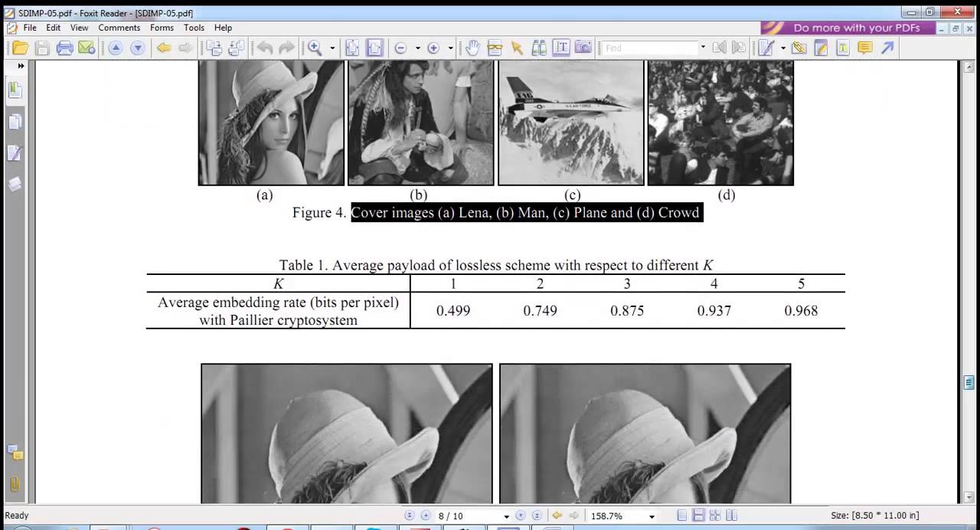980x530 pixels.
Task: Open the View menu
Action: (80, 28)
